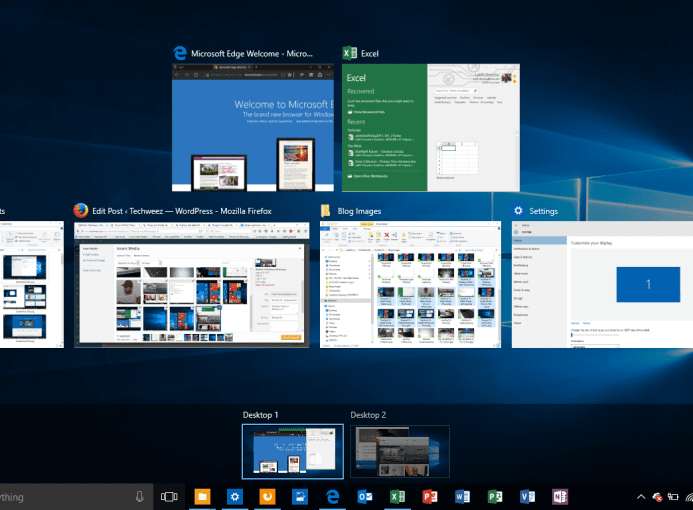The image size is (693, 510).
Task: Select the Mozilla Firefox Edit Post window thumbnail
Action: point(192,285)
